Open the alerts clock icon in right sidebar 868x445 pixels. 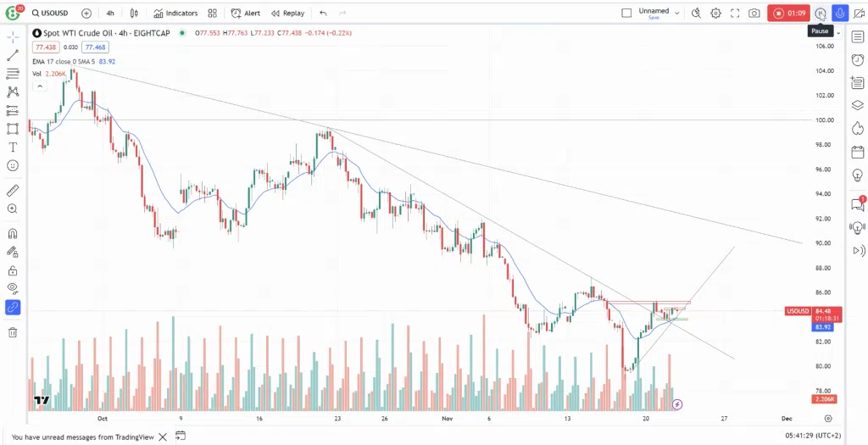click(858, 60)
